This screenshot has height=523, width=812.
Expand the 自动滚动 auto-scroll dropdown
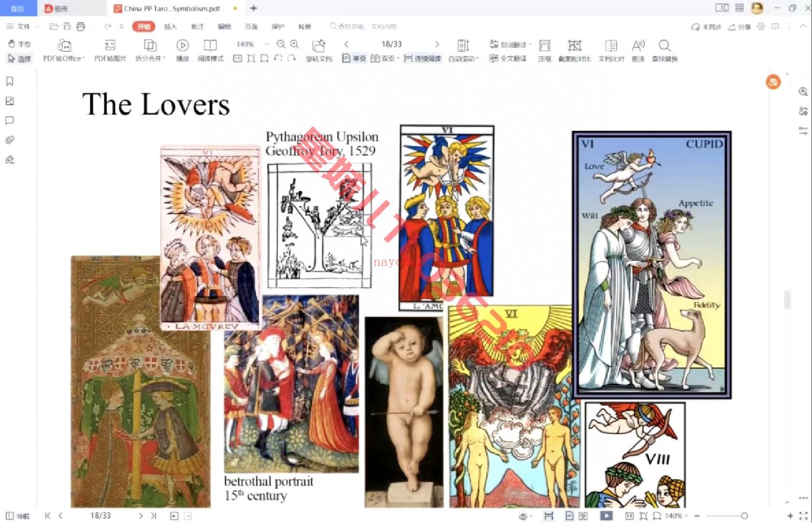(x=477, y=59)
